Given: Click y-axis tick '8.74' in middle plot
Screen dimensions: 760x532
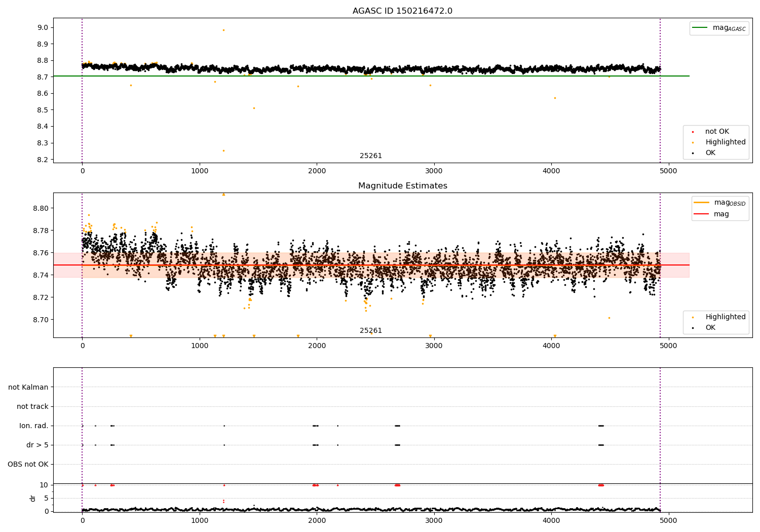Looking at the screenshot, I should [x=42, y=275].
